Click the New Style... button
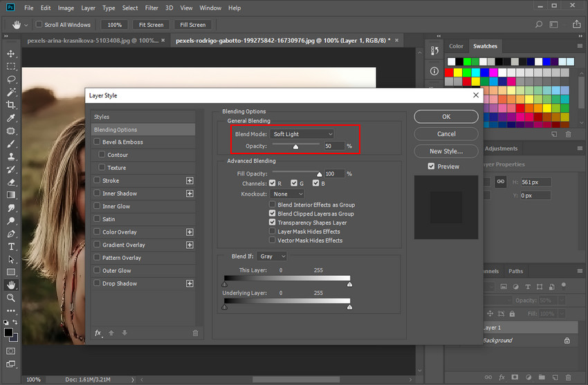This screenshot has width=588, height=385. coord(446,151)
